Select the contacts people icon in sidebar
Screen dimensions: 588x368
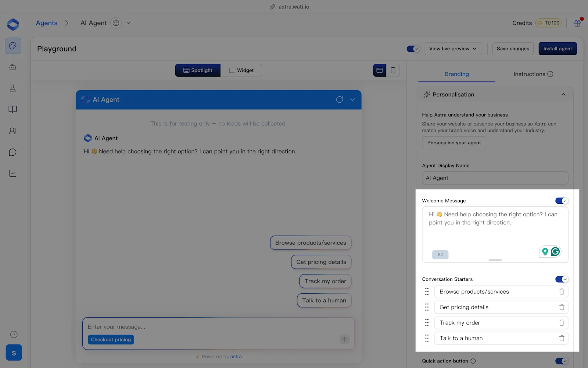pos(12,131)
